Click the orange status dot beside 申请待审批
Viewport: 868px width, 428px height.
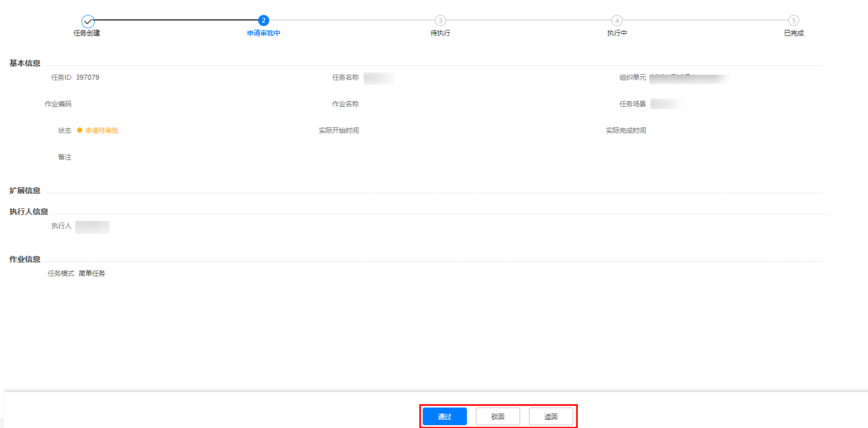pyautogui.click(x=80, y=130)
